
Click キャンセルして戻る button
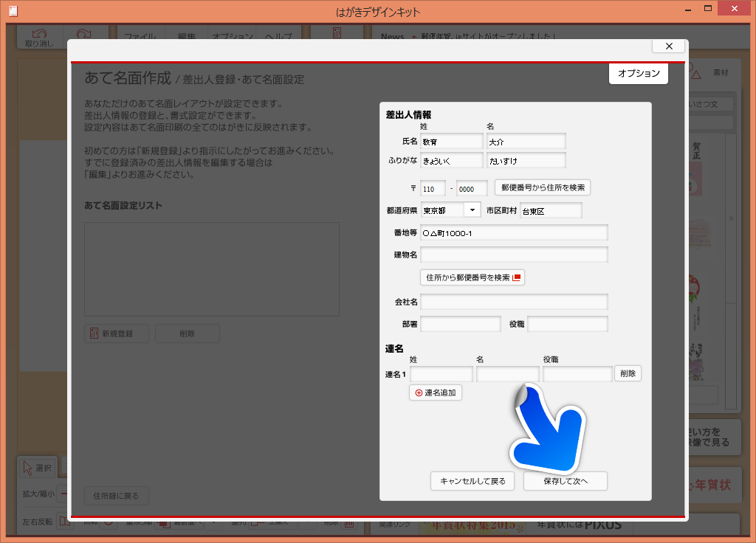coord(472,481)
